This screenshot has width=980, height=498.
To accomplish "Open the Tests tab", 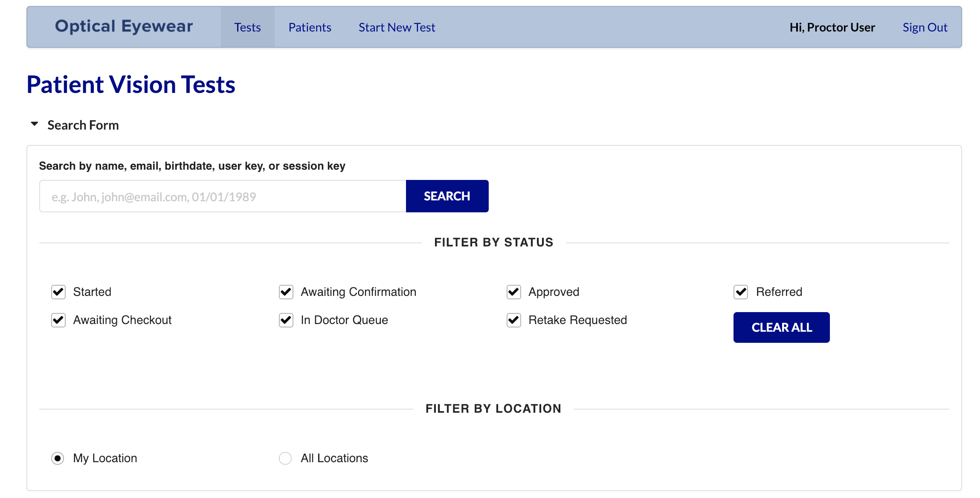I will pos(247,27).
